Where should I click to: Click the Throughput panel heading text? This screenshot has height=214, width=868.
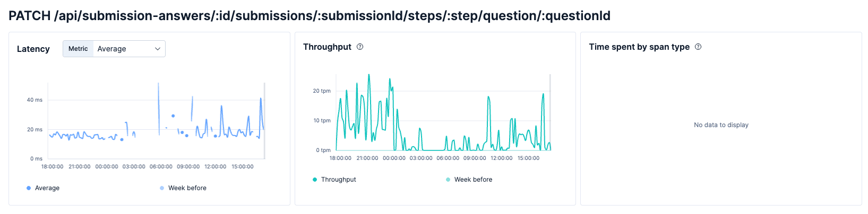[327, 47]
